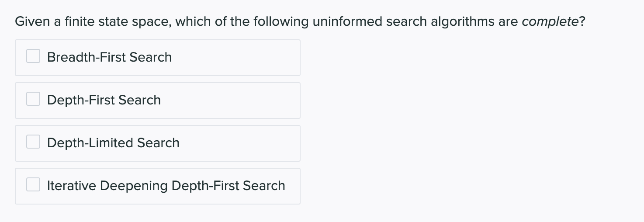Click the "Iterative Deepening Depth-First Search" label text

point(166,186)
